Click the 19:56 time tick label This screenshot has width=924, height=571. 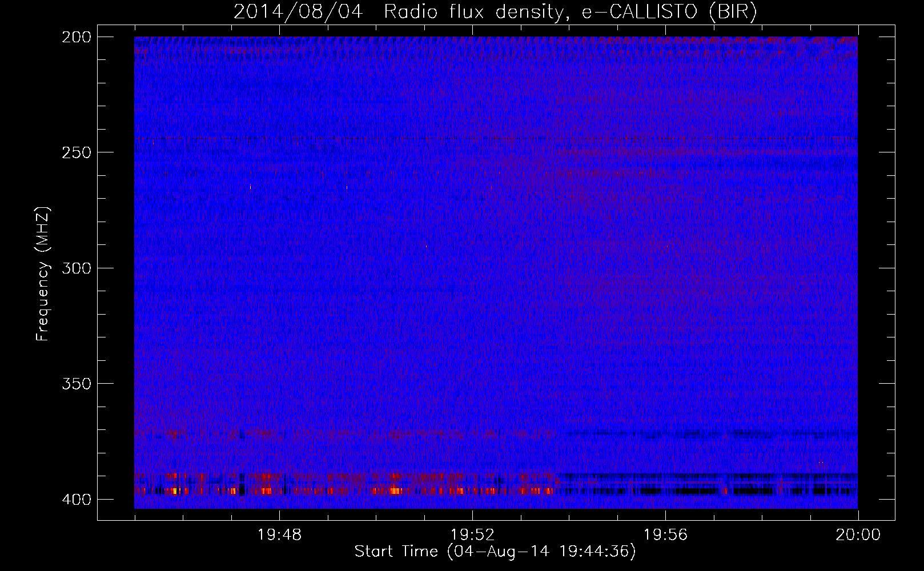[665, 535]
